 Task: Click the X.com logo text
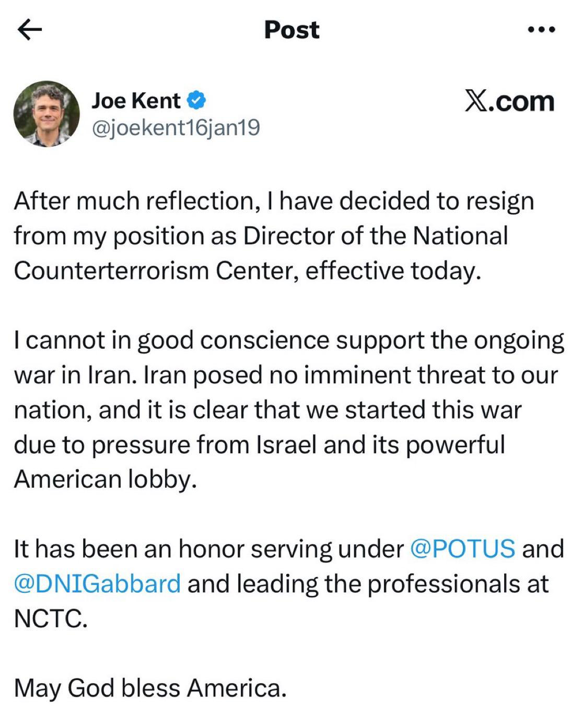coord(509,101)
